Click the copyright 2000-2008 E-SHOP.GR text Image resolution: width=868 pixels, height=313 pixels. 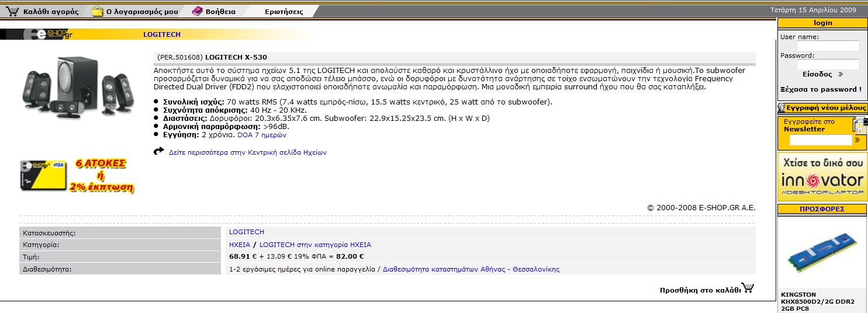click(x=701, y=207)
